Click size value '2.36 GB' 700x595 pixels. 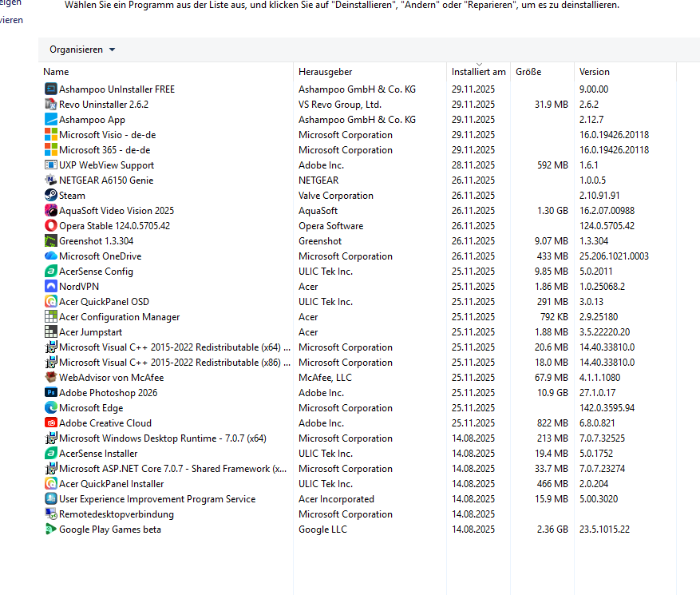coord(552,530)
